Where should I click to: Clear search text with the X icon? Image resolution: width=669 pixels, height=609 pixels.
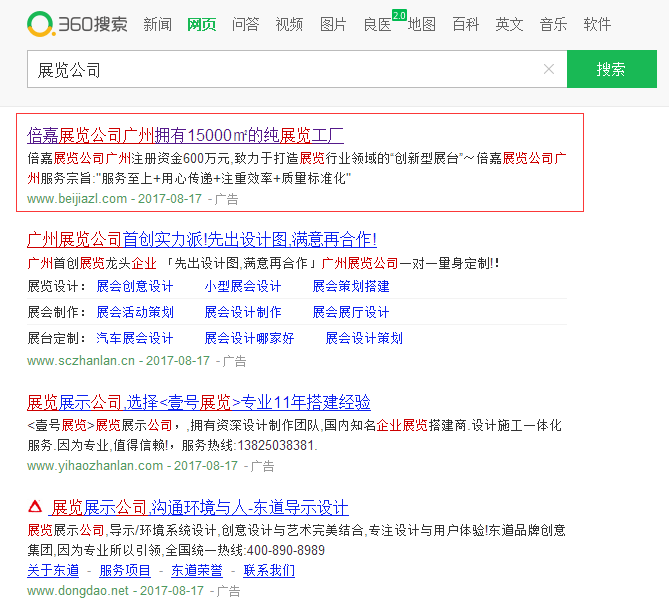point(548,69)
